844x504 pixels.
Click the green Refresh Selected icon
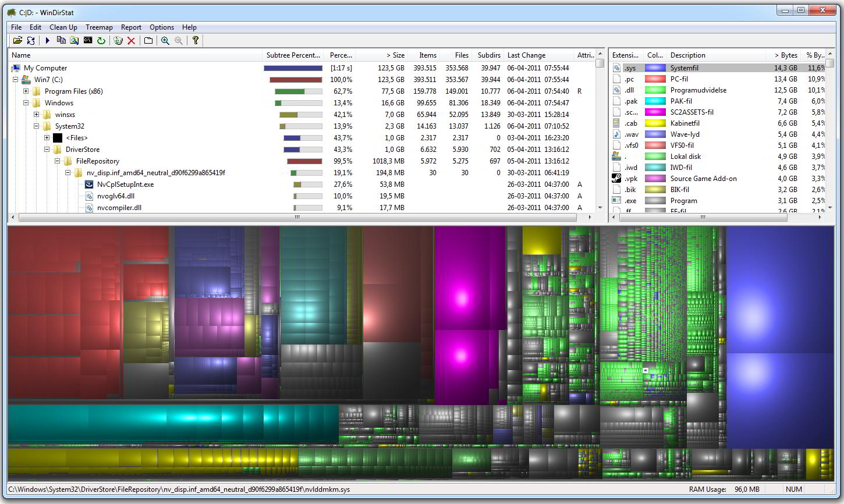(101, 41)
